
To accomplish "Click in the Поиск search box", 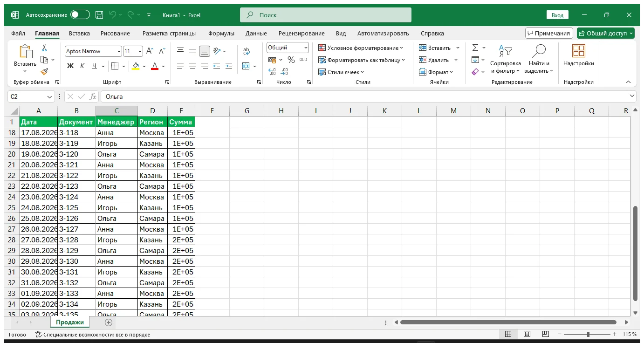I will (326, 15).
